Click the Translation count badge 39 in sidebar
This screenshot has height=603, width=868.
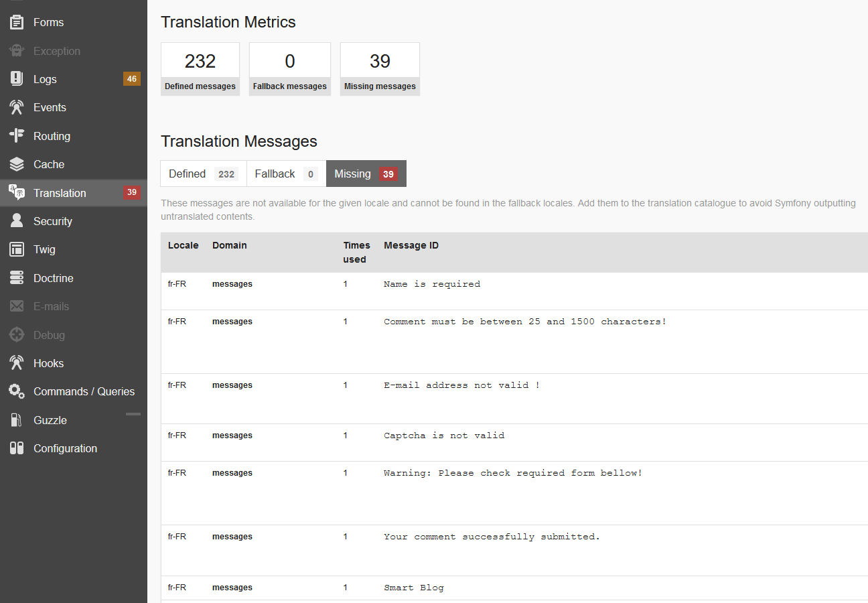tap(132, 193)
